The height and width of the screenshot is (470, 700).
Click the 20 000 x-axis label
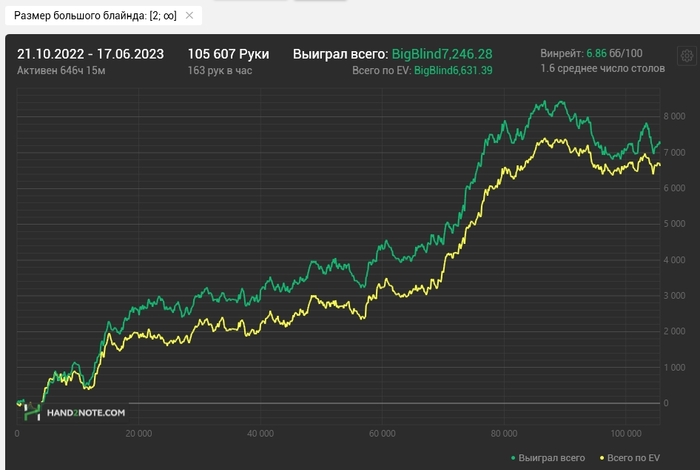click(x=138, y=433)
